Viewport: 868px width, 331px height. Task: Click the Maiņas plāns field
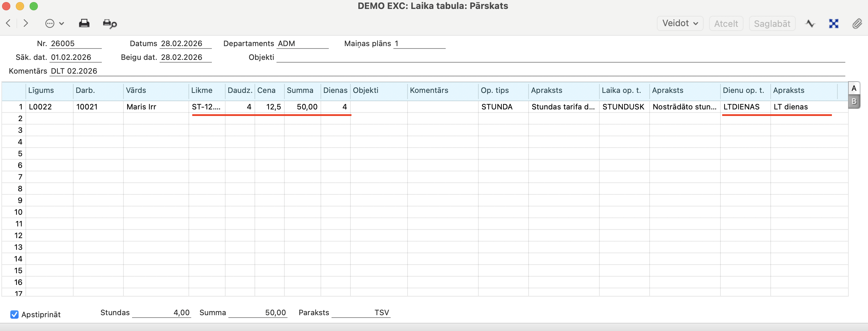(x=419, y=44)
